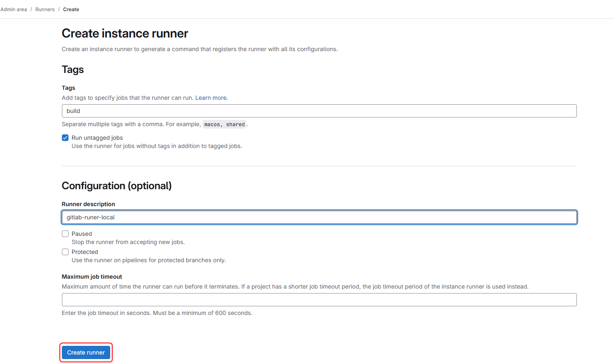The width and height of the screenshot is (614, 364).
Task: Click the small bold Tags field label
Action: tap(68, 88)
